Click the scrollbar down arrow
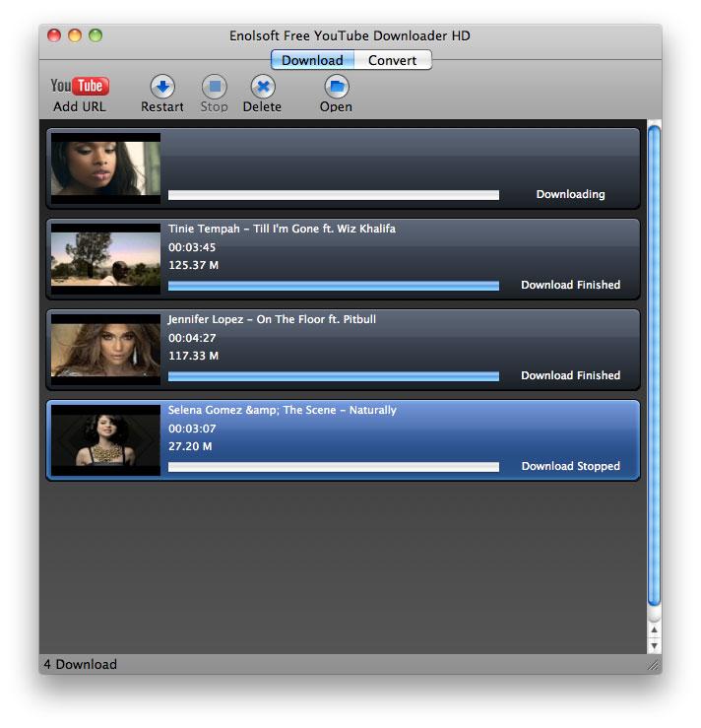 point(654,646)
